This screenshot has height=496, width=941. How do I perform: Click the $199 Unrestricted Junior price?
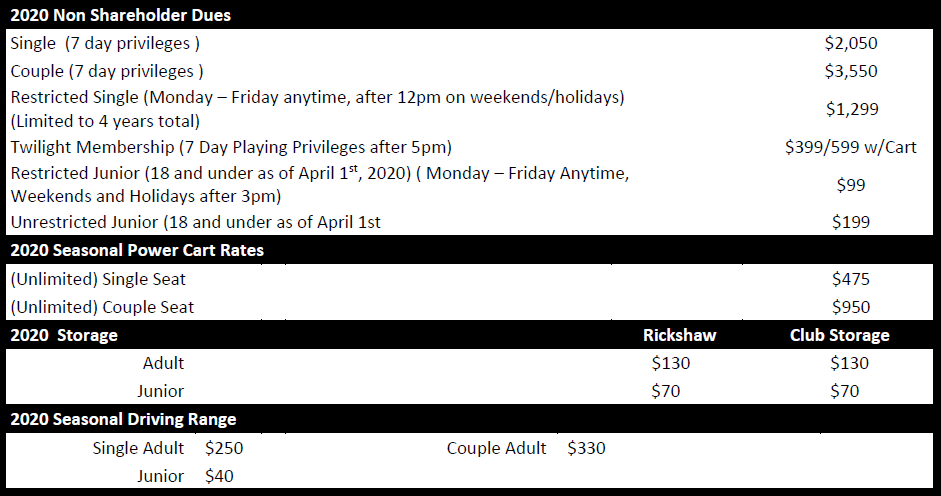click(851, 222)
